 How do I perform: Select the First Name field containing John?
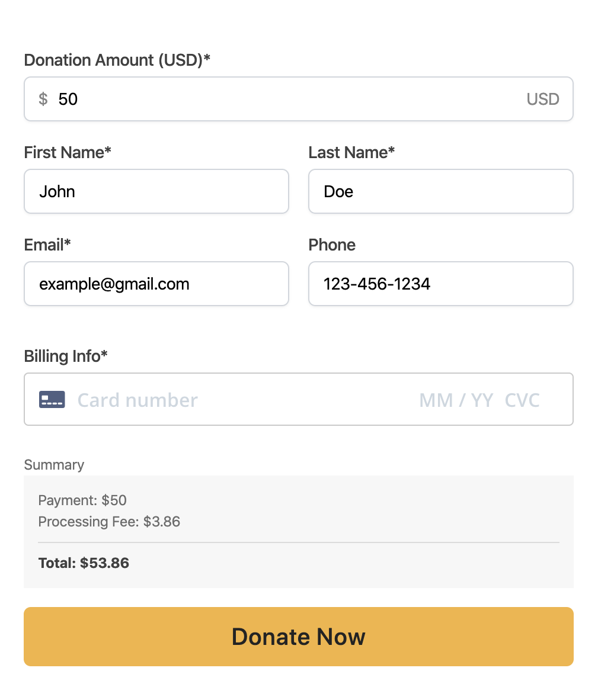[156, 191]
